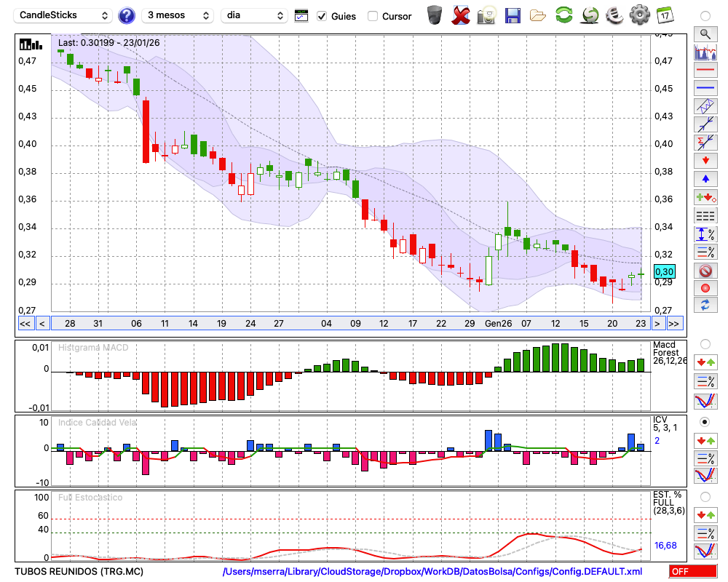The width and height of the screenshot is (728, 582).
Task: Click the vertical percent measure tool
Action: [705, 234]
